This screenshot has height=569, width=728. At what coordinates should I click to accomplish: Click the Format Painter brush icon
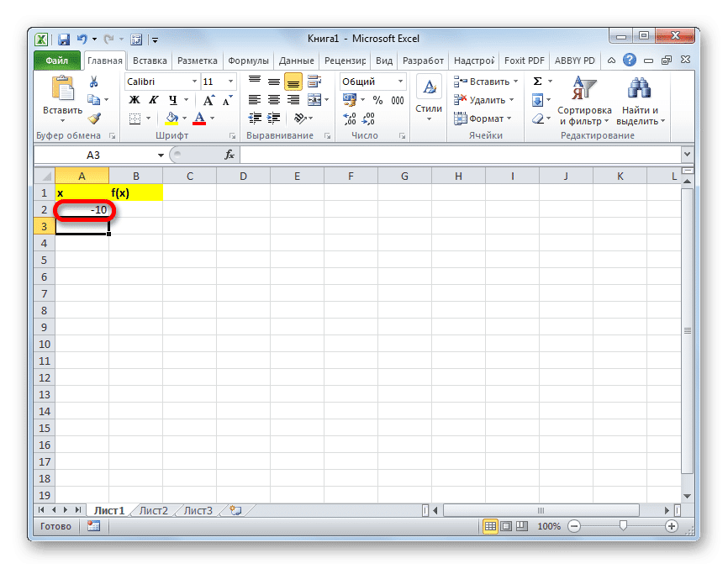tap(94, 119)
